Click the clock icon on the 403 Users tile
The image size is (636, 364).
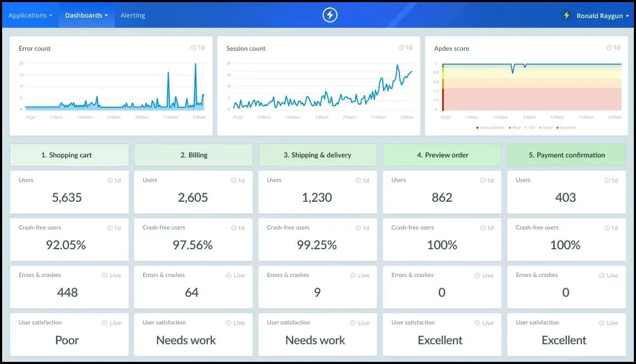(x=608, y=180)
